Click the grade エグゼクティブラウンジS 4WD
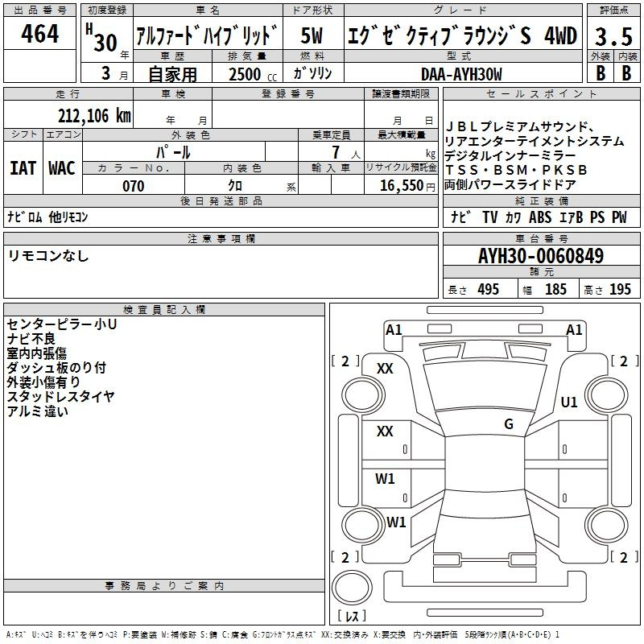Viewport: 644px width, 644px height. tap(462, 35)
